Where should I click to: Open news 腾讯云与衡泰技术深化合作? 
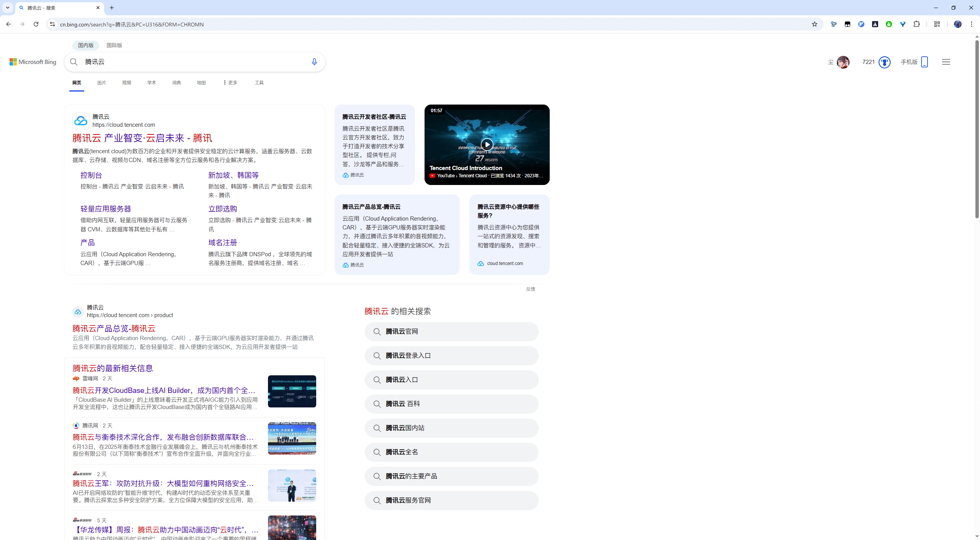[x=163, y=437]
